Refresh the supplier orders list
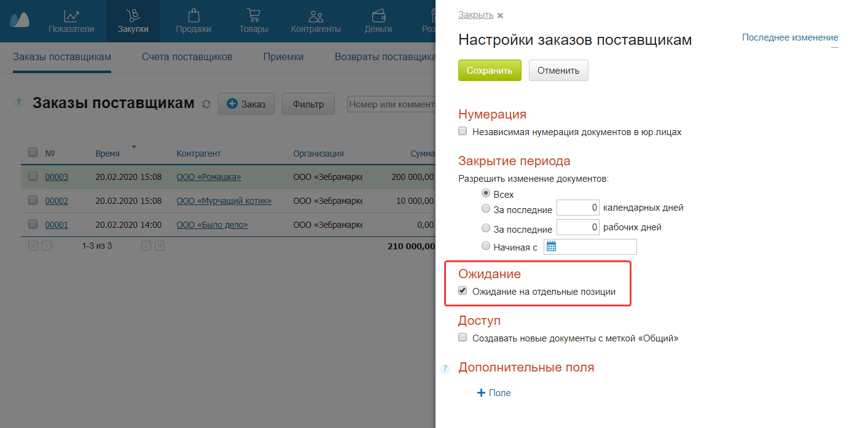Screen dimensions: 868x428 click(x=206, y=104)
